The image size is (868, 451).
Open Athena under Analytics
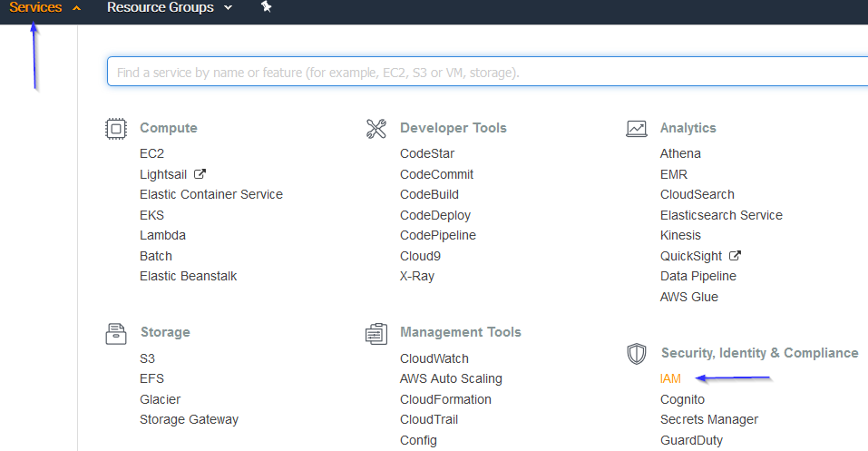point(680,153)
